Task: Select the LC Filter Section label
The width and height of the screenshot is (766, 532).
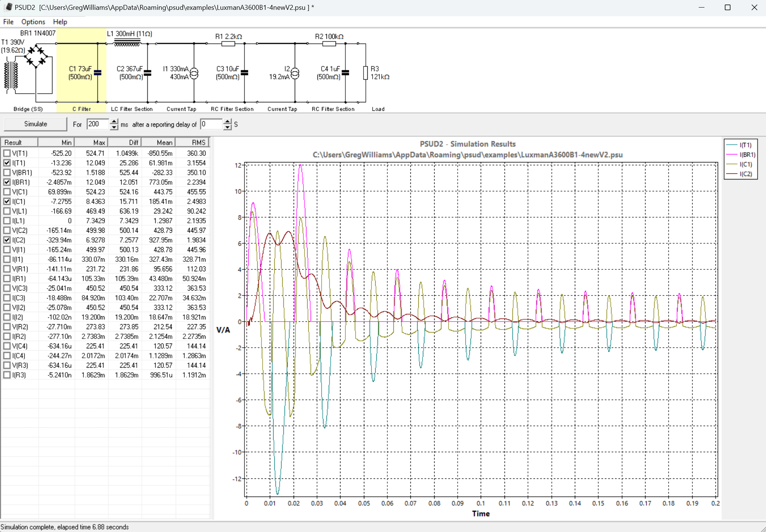Action: [132, 109]
